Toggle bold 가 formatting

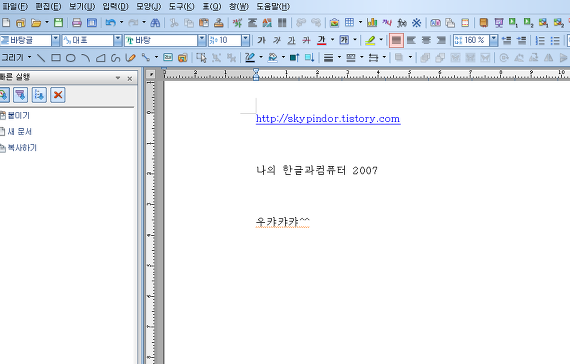coord(261,40)
